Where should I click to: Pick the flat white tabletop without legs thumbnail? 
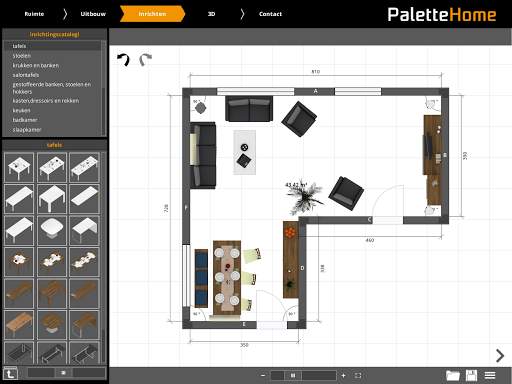[x=84, y=199]
